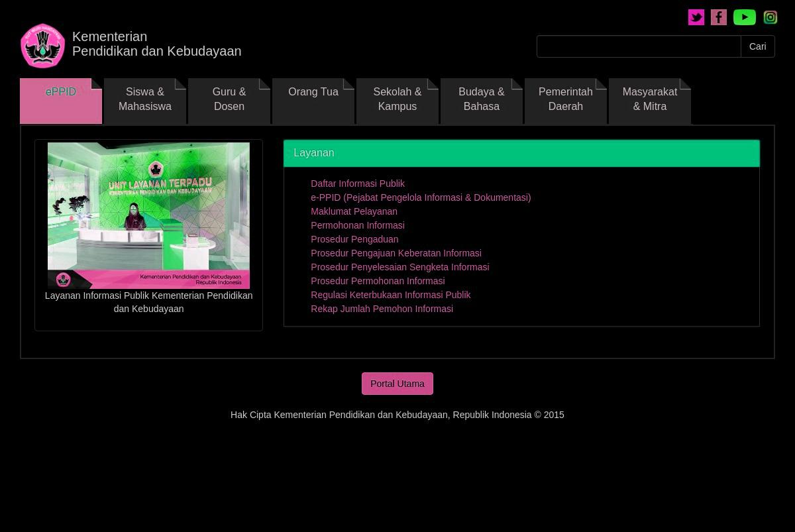Open the Twitter social link
This screenshot has height=532, width=795.
point(696,17)
